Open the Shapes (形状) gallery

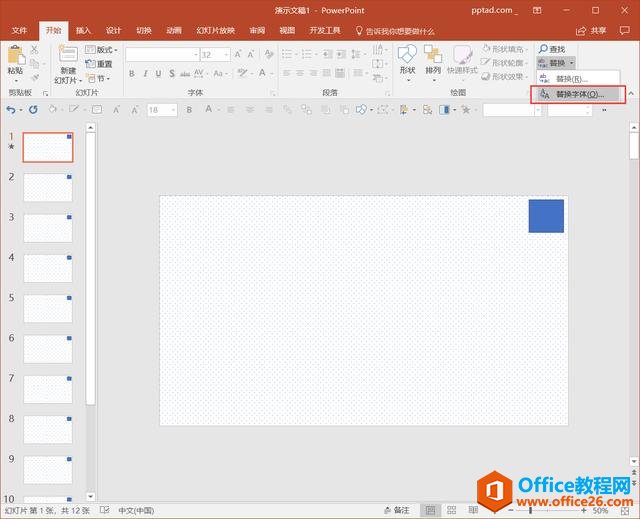tap(407, 59)
